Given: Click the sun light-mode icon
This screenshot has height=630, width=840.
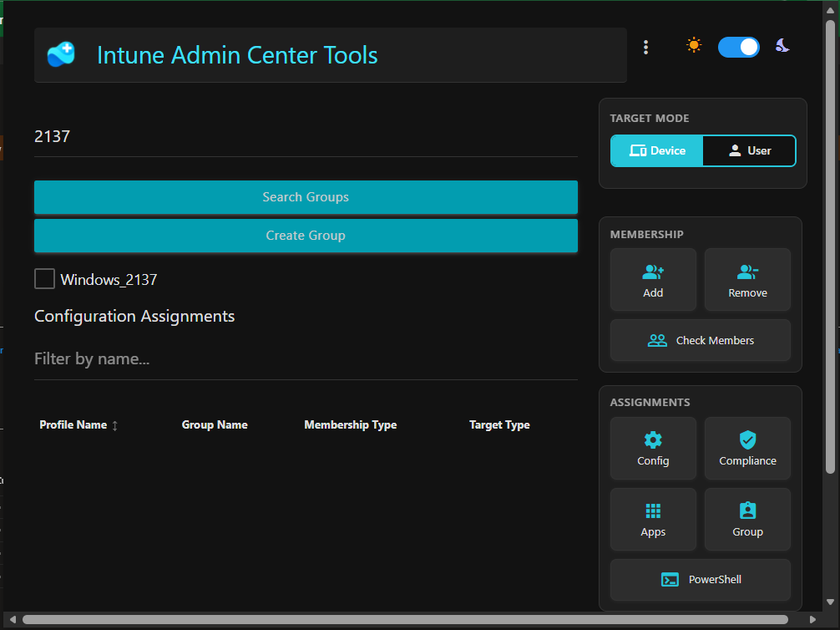Looking at the screenshot, I should pyautogui.click(x=693, y=47).
